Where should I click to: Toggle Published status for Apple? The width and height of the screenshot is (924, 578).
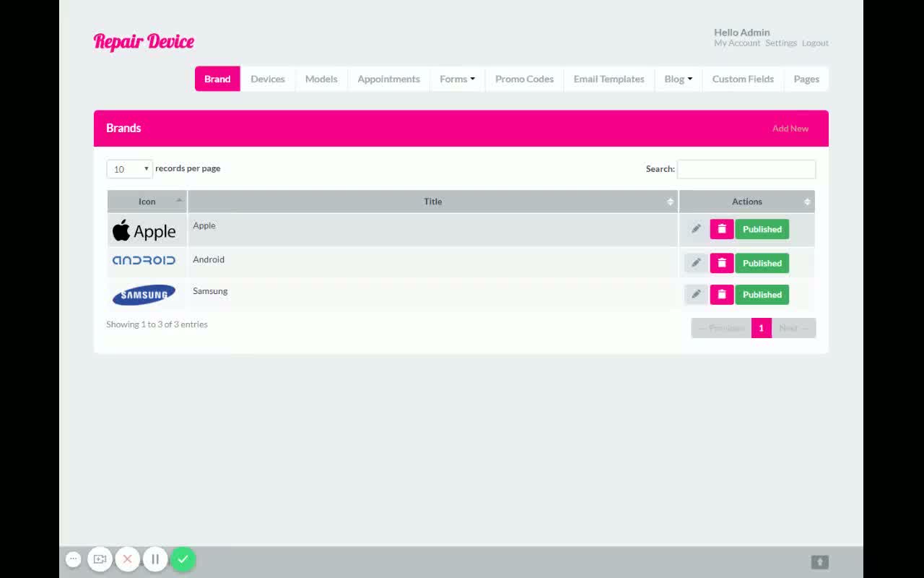click(762, 229)
